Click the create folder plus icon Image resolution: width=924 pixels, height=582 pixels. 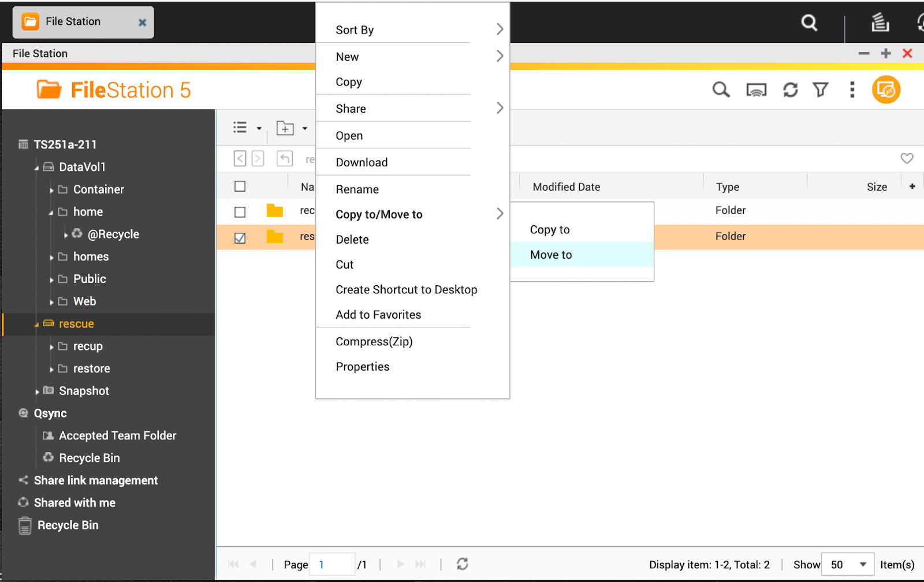(x=285, y=128)
